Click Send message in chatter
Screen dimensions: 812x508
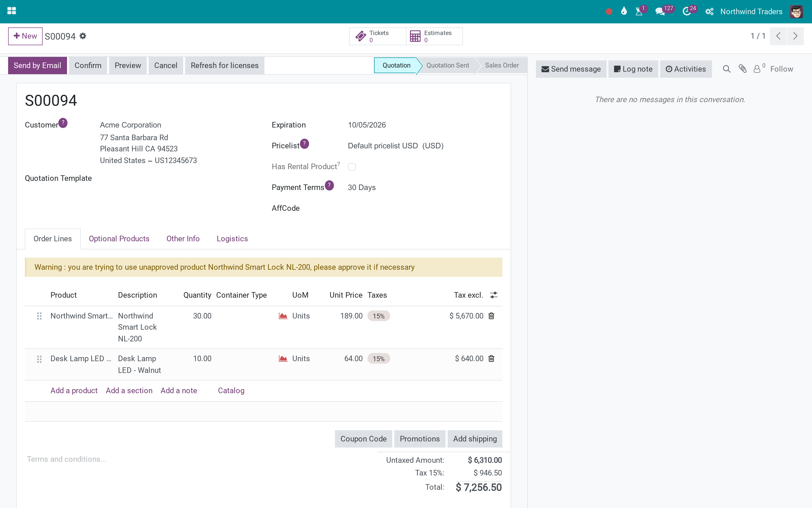pyautogui.click(x=571, y=69)
